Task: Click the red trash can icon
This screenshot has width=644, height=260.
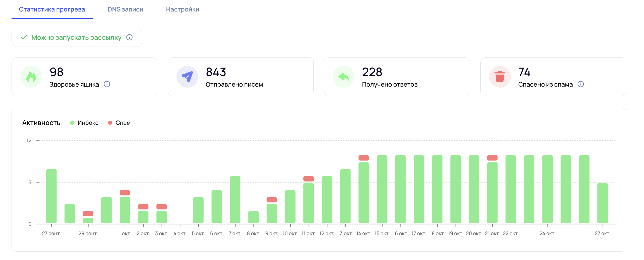Action: [x=500, y=77]
